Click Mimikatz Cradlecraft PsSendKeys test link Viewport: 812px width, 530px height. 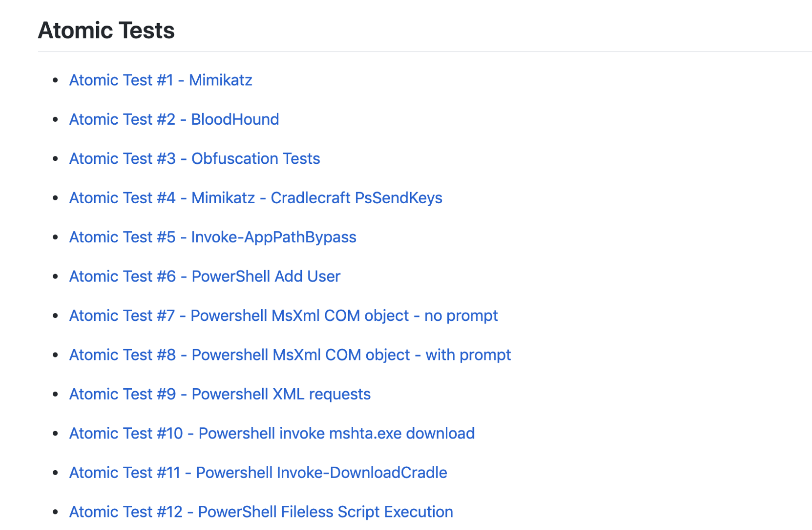tap(256, 198)
